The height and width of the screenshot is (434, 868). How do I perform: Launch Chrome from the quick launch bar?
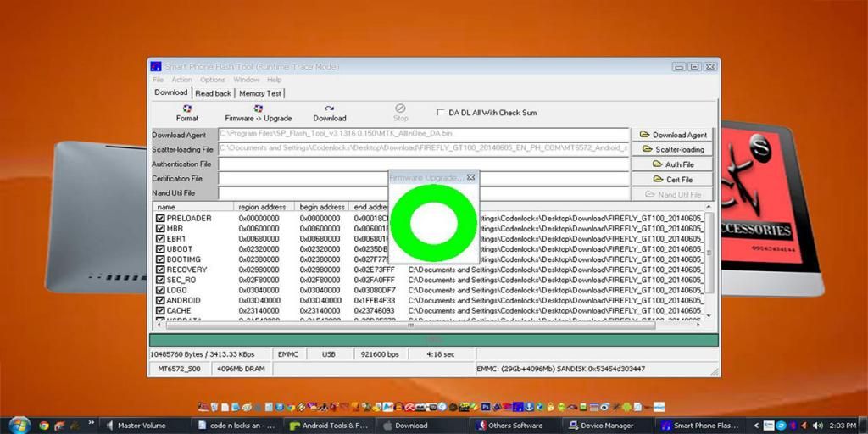tap(44, 425)
